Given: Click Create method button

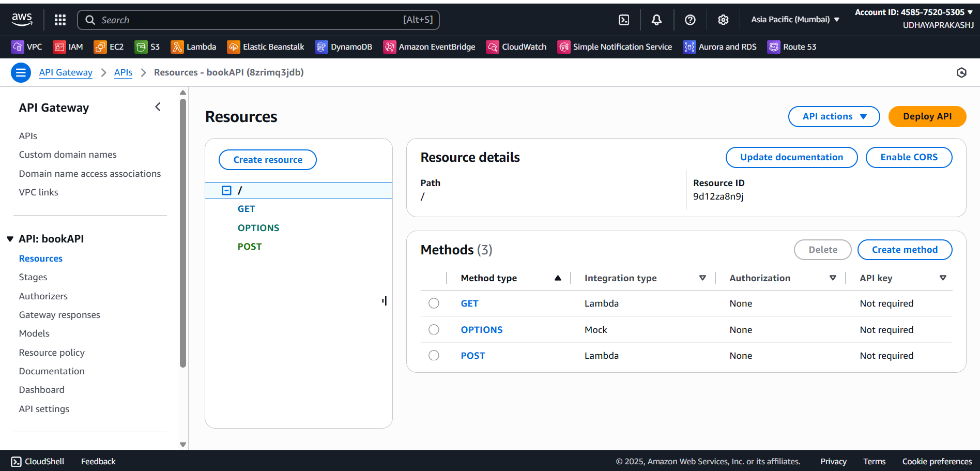Looking at the screenshot, I should point(905,250).
